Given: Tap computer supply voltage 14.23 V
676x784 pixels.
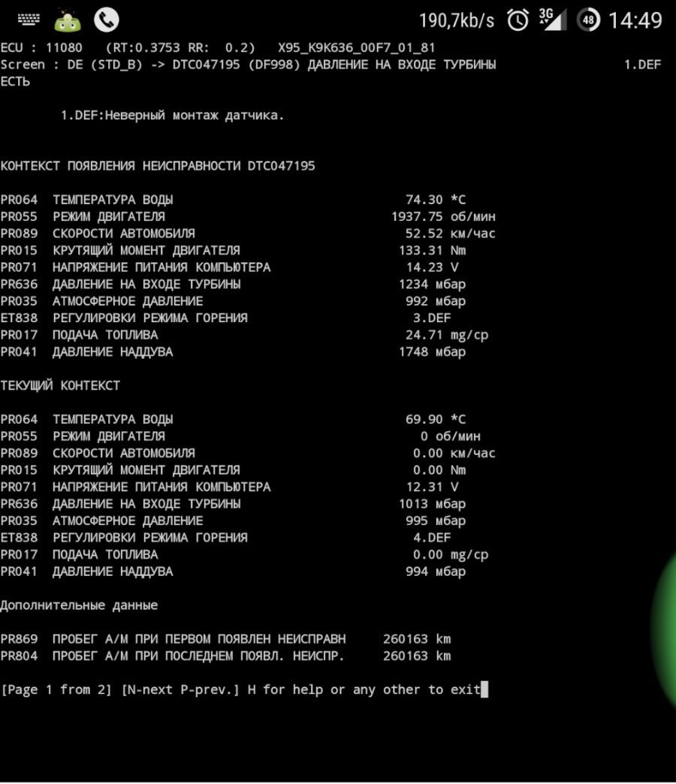Looking at the screenshot, I should (432, 267).
